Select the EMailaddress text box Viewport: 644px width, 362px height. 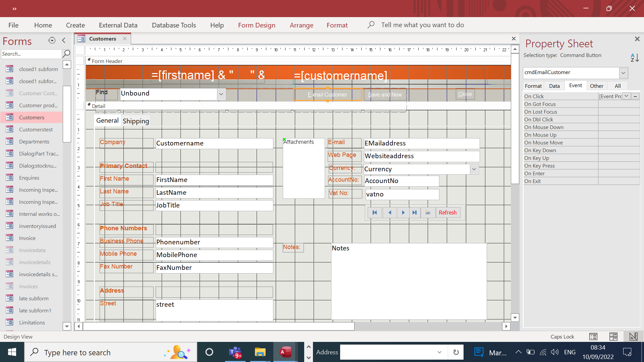[422, 143]
